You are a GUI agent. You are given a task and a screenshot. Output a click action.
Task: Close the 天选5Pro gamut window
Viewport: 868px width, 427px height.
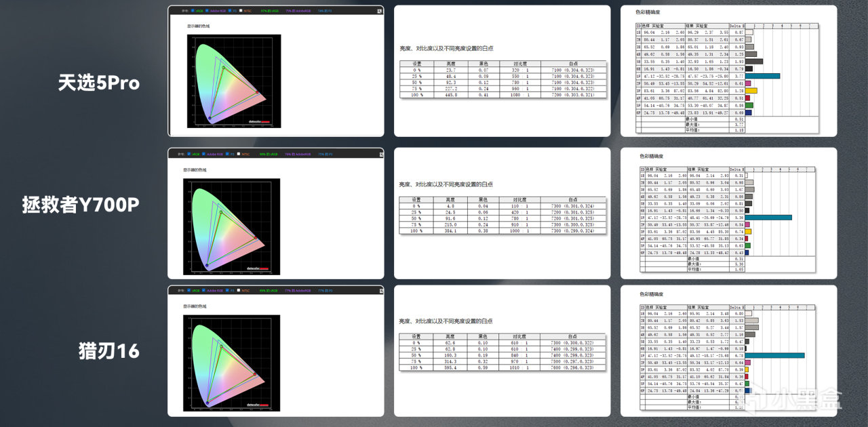[379, 11]
